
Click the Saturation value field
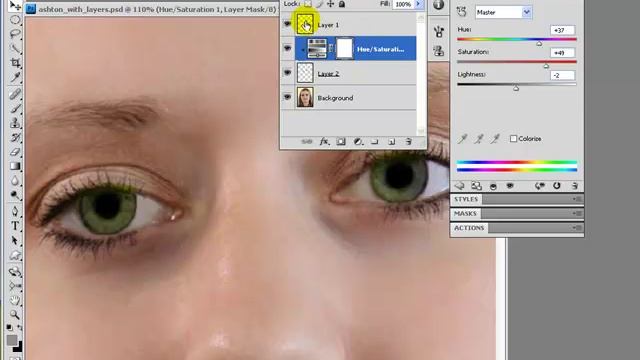pos(562,53)
